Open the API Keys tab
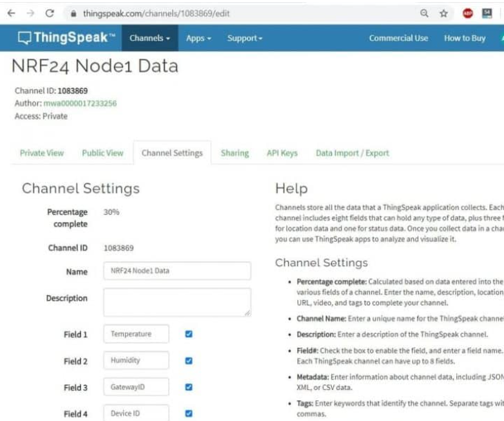Viewport: 504px width, 421px height. coord(282,153)
